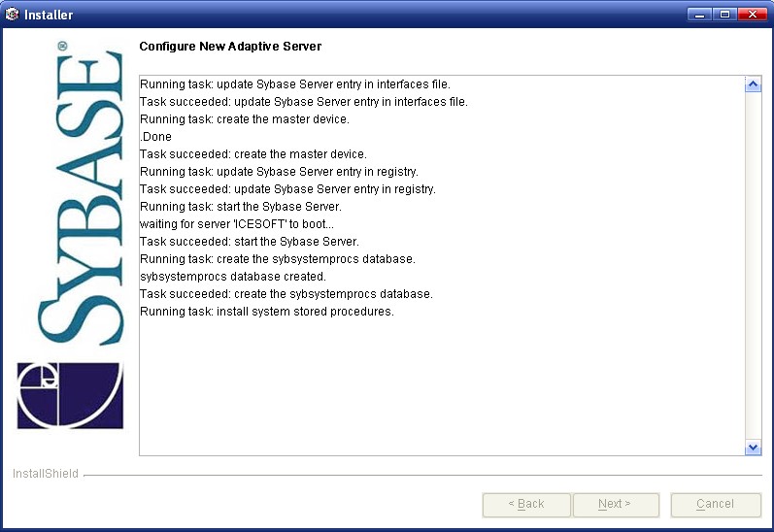Minimize the Installer window
Viewport: 774px width, 532px height.
pyautogui.click(x=699, y=15)
